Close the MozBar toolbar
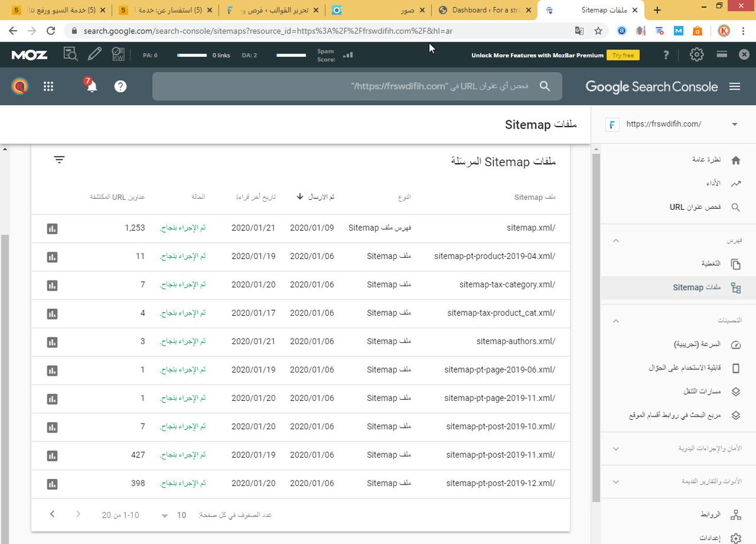Screen dimensions: 756x544 [x=744, y=55]
